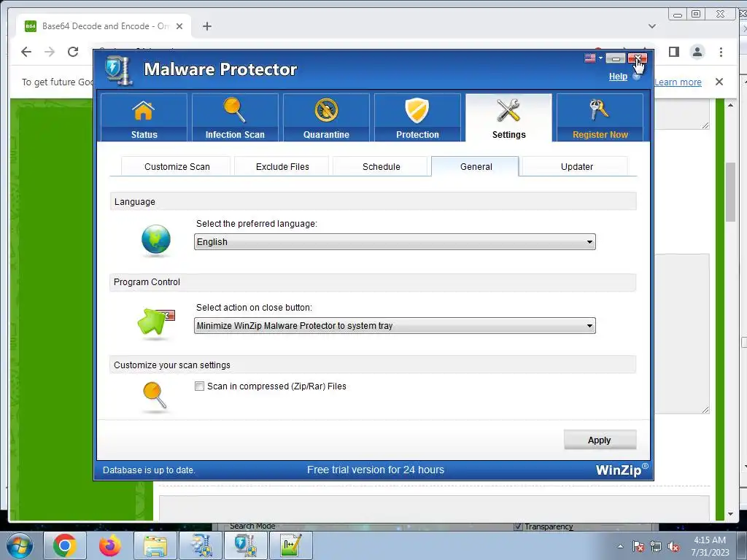
Task: Click the globe language icon
Action: pos(156,239)
